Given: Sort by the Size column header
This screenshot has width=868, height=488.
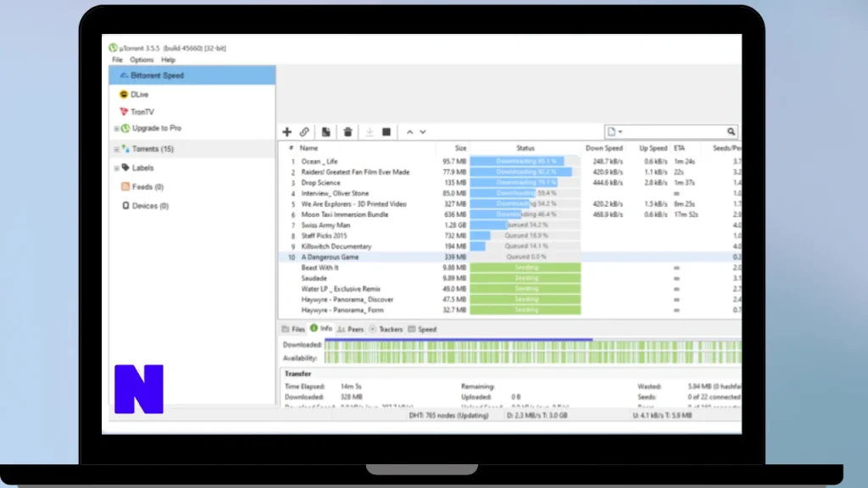Looking at the screenshot, I should point(460,148).
